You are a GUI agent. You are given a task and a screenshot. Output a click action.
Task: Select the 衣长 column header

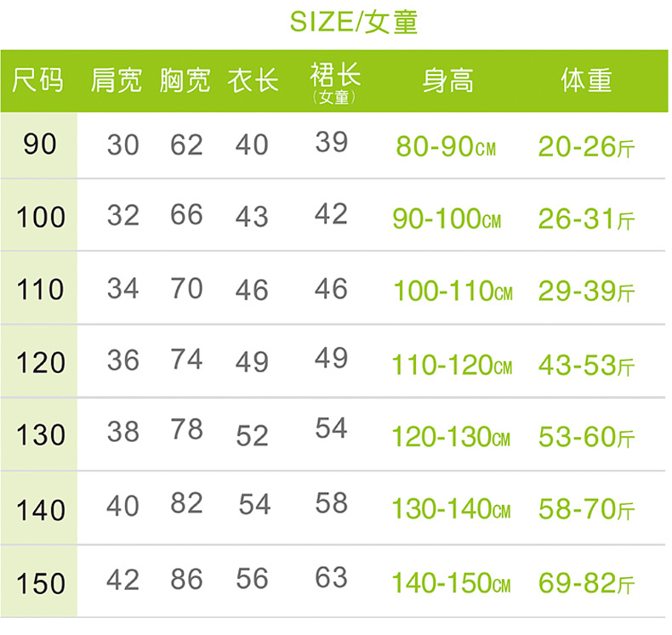point(253,81)
